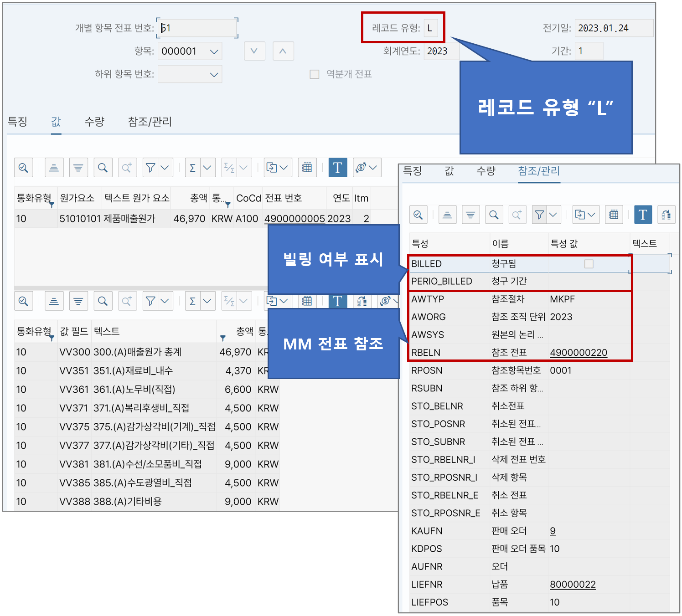Expand subtotals arrow in cost element table toolbar
Image resolution: width=682 pixels, height=616 pixels.
pyautogui.click(x=244, y=168)
